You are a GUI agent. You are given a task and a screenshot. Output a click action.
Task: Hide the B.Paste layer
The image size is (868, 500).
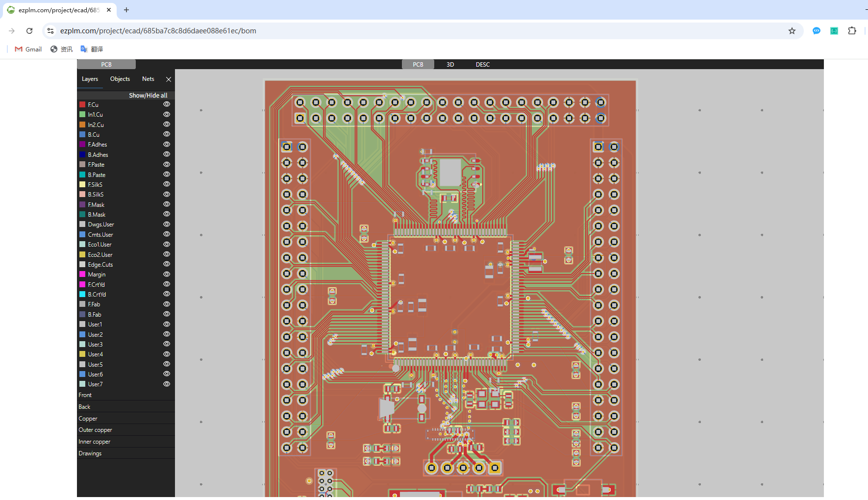[167, 175]
